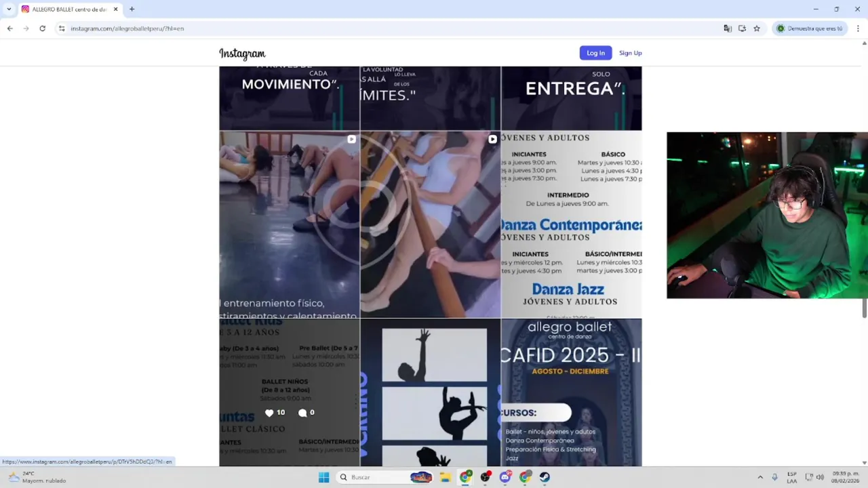Open the 'MOVIMIENTO' quote post
This screenshot has width=868, height=488.
(x=290, y=98)
